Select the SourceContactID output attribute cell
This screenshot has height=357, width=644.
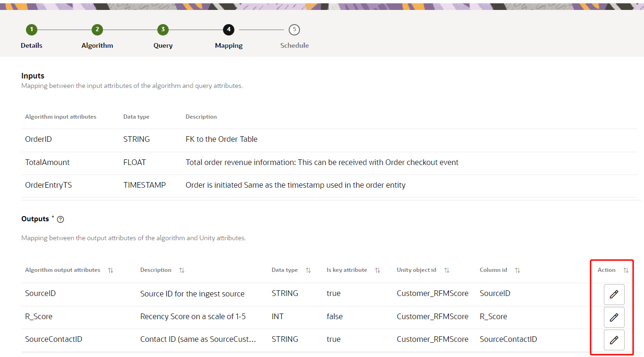point(54,339)
